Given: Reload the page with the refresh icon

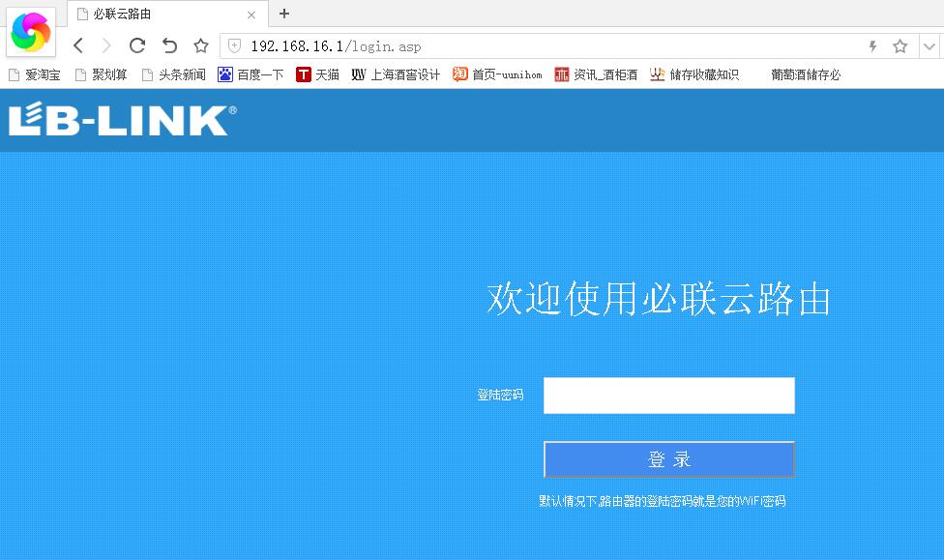Looking at the screenshot, I should coord(137,44).
